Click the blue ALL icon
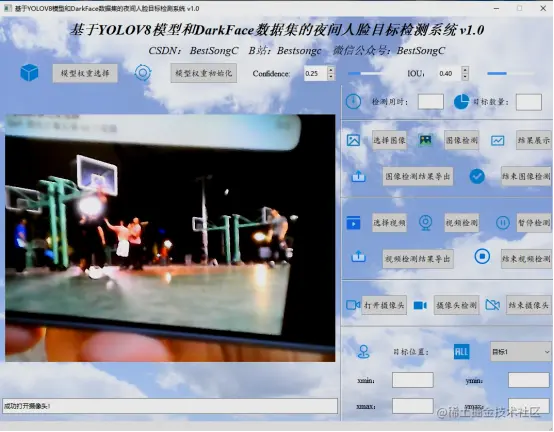The image size is (554, 432). [x=461, y=352]
